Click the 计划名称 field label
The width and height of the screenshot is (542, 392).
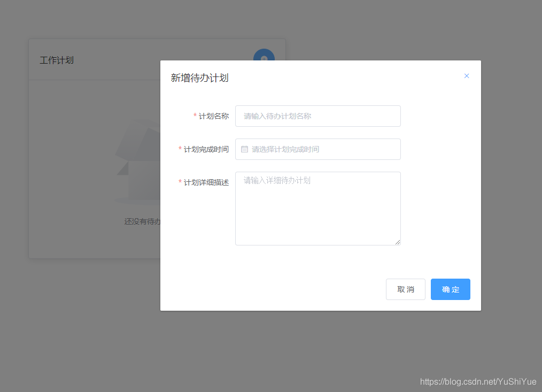click(x=213, y=116)
